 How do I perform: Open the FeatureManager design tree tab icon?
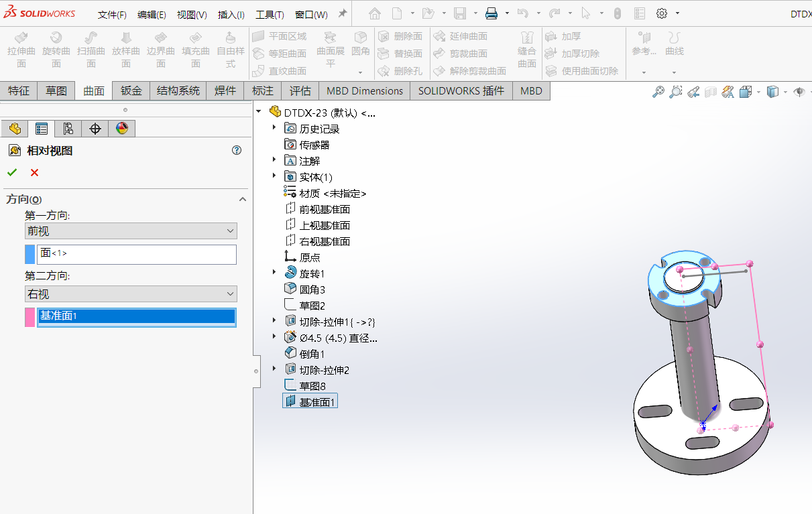click(15, 129)
